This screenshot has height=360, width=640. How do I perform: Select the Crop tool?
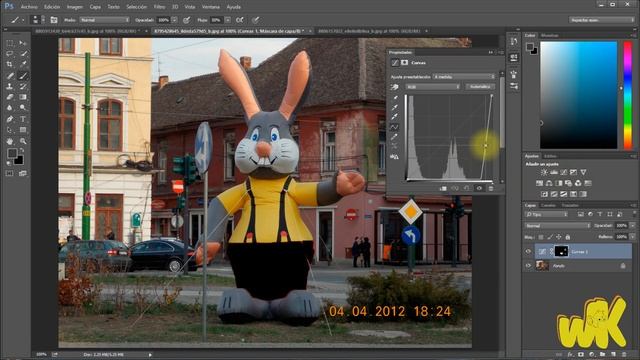[10, 64]
